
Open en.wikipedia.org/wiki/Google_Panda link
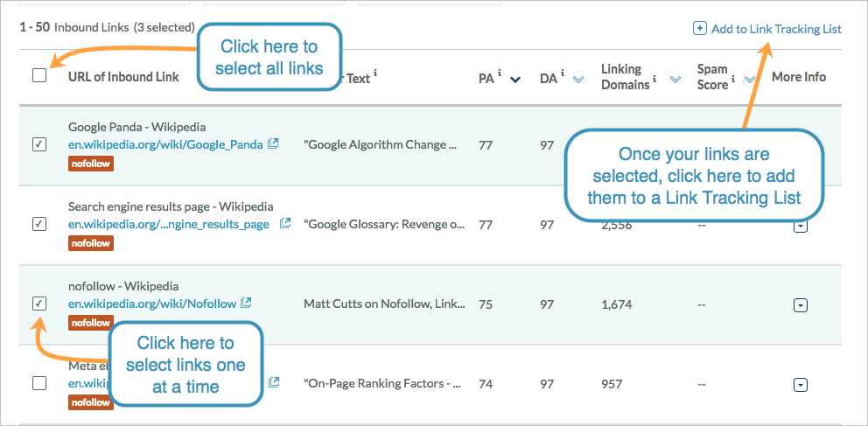[x=165, y=144]
